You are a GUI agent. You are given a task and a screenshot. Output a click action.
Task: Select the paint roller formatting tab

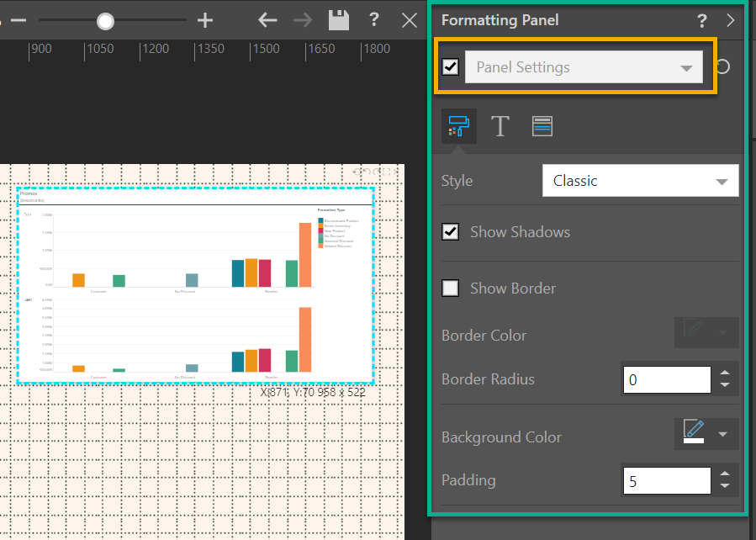(458, 126)
